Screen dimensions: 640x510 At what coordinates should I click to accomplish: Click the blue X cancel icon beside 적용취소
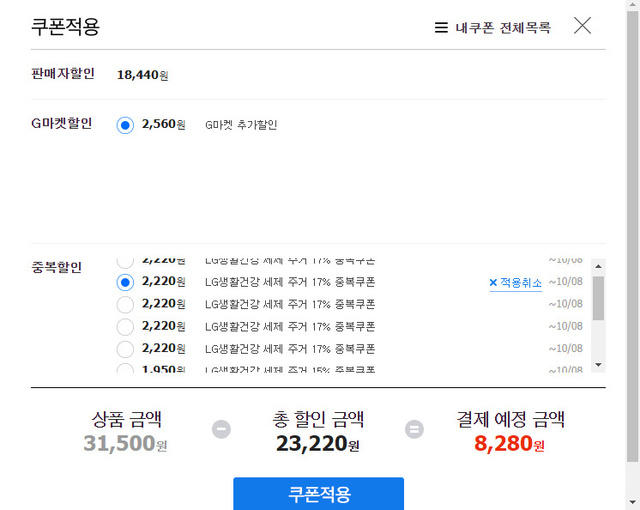(493, 283)
